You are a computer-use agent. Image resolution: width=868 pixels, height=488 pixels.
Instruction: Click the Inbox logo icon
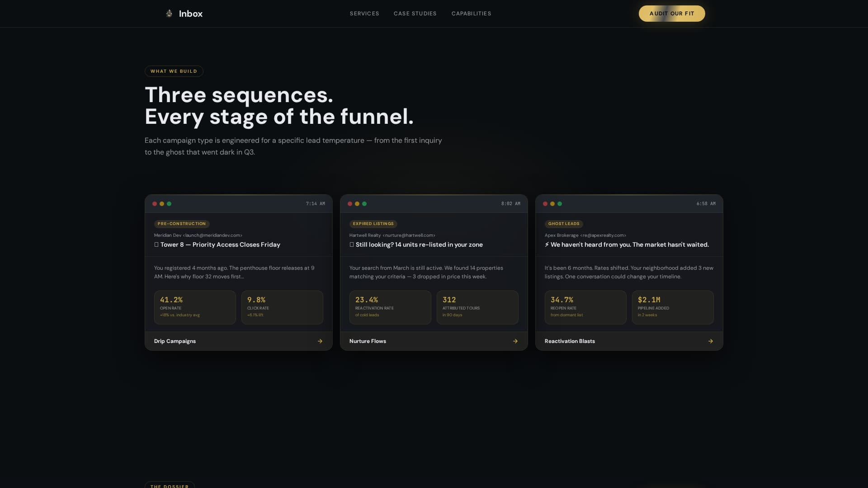pos(169,14)
